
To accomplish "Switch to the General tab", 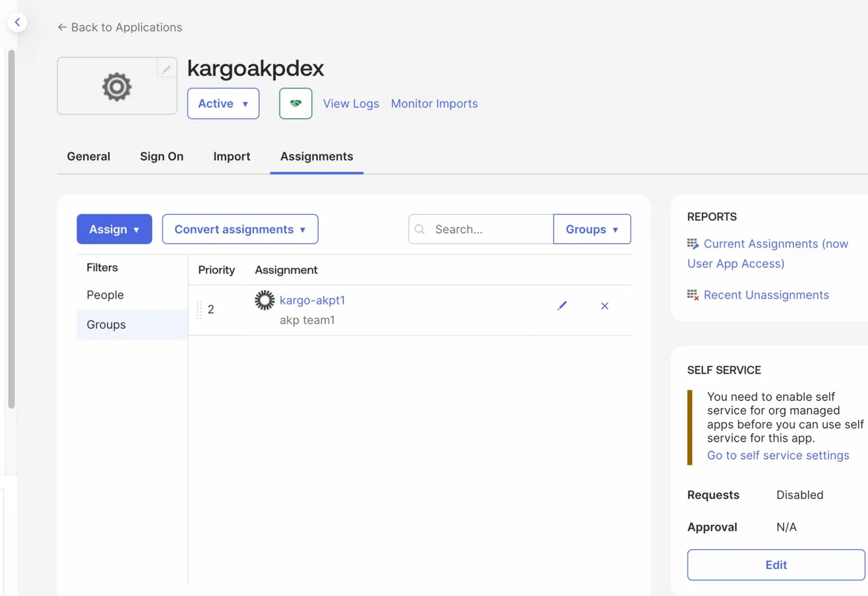I will point(88,156).
